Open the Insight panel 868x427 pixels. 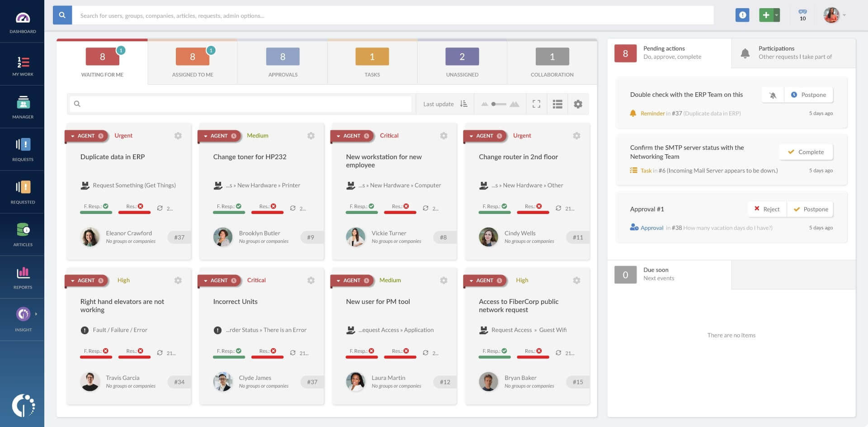[22, 317]
